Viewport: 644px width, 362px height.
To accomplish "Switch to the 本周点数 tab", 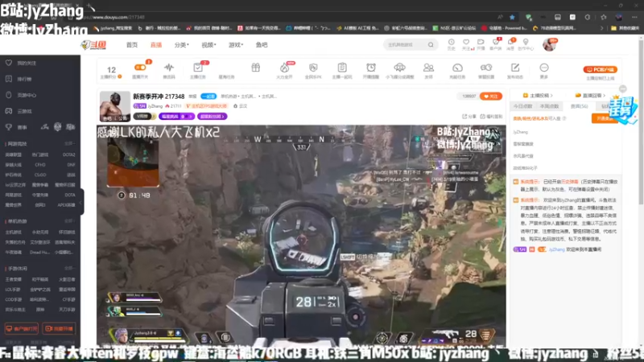I will (550, 106).
